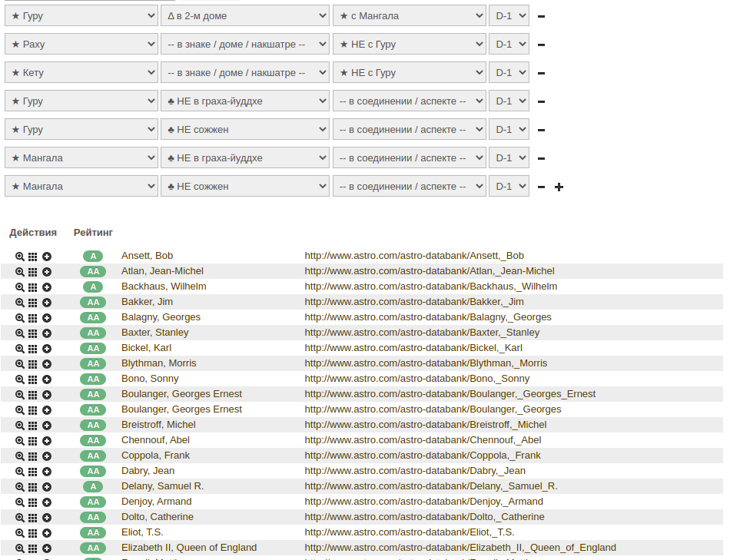Click the 'Рейтинг' column header
730x560 pixels.
click(x=93, y=232)
